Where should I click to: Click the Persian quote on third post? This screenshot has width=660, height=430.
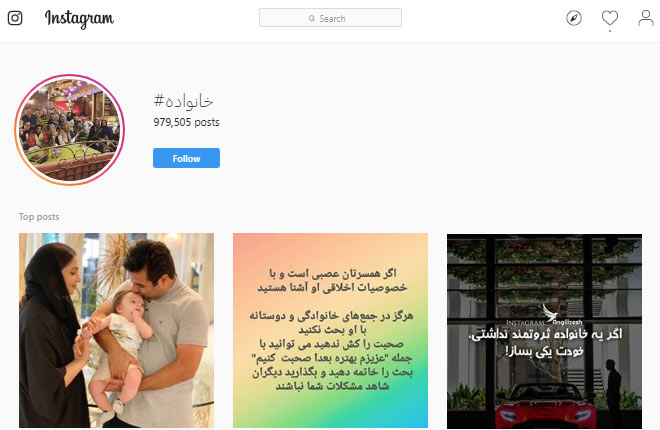pyautogui.click(x=545, y=342)
